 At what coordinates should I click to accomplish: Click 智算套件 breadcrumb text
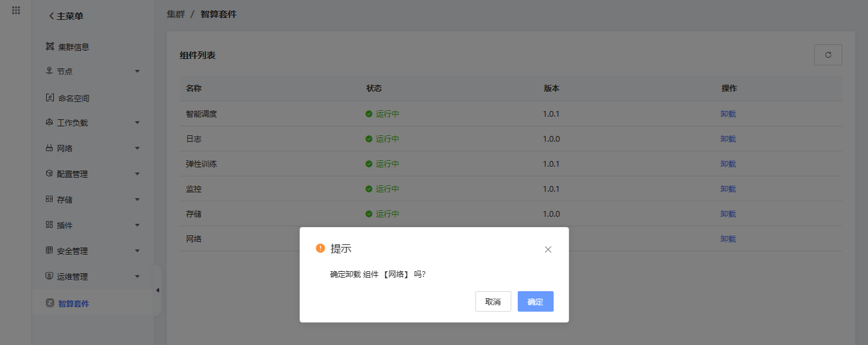(x=219, y=14)
